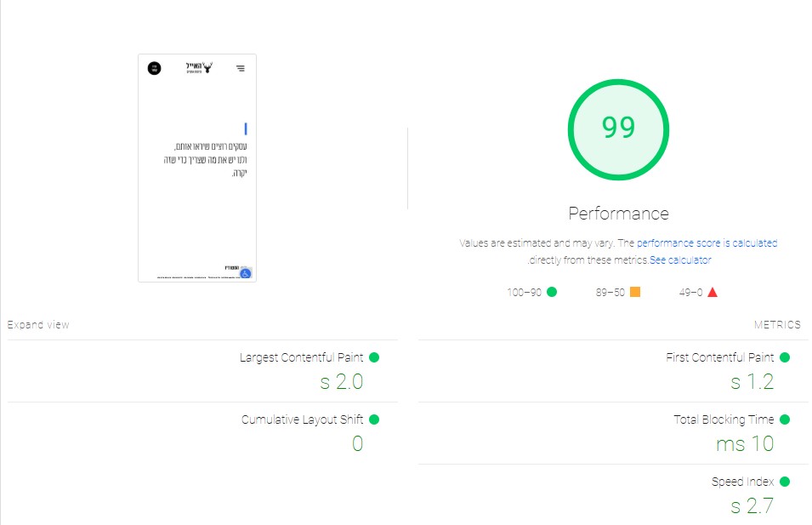Click the red triangle in the 49–0 legend
The width and height of the screenshot is (812, 525).
[x=713, y=292]
